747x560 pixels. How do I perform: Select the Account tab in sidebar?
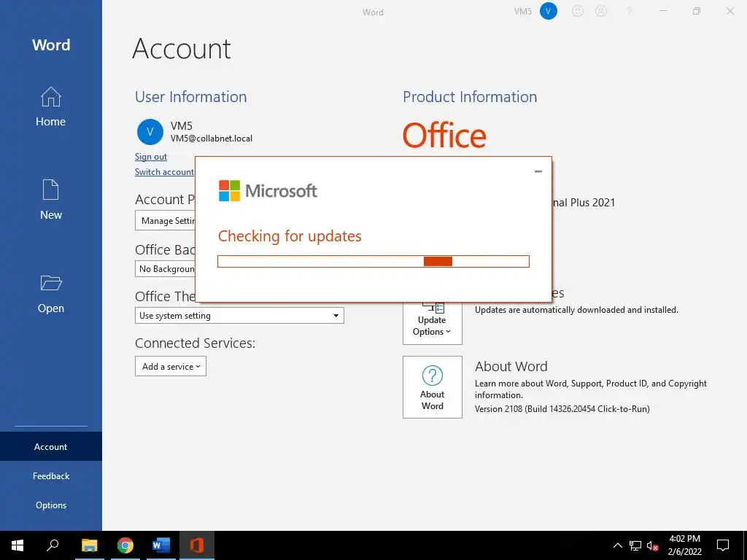tap(50, 447)
